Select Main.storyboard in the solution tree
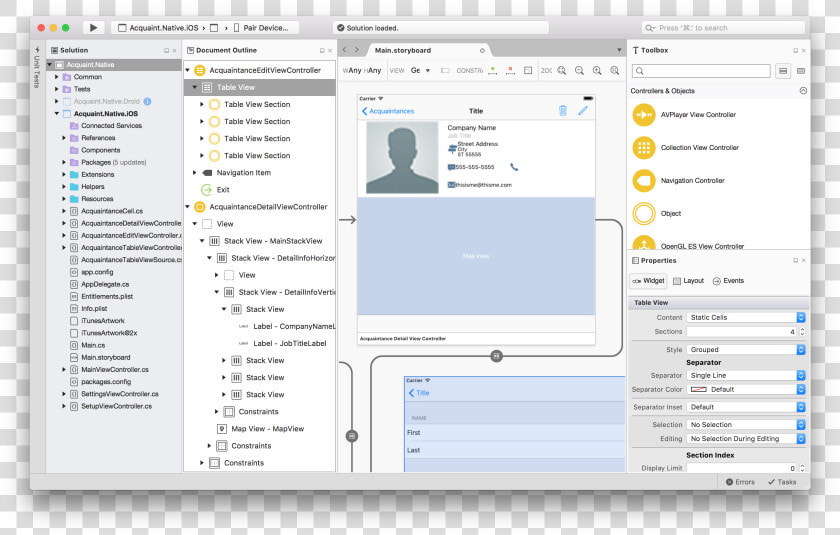840x535 pixels. (x=106, y=357)
